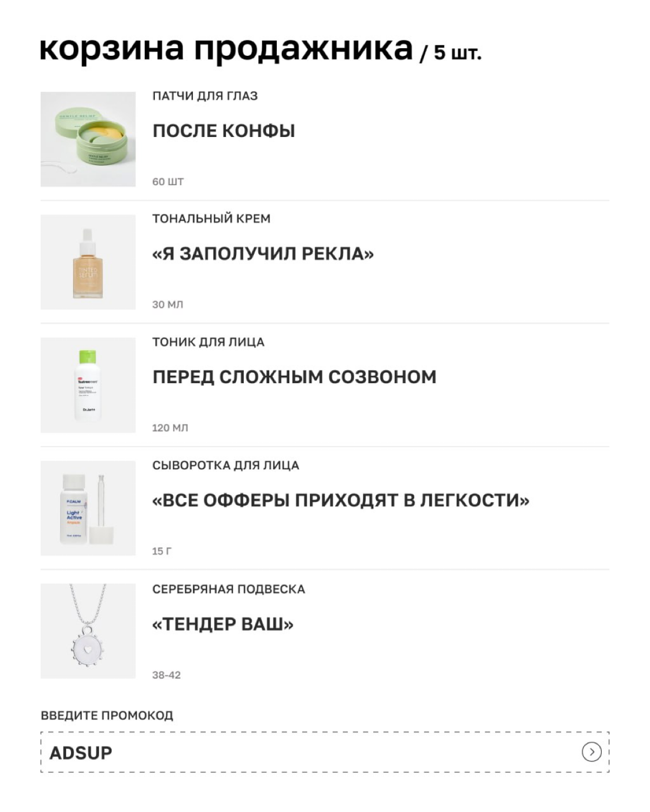Click the 38-42 size label of the pendant

click(167, 675)
